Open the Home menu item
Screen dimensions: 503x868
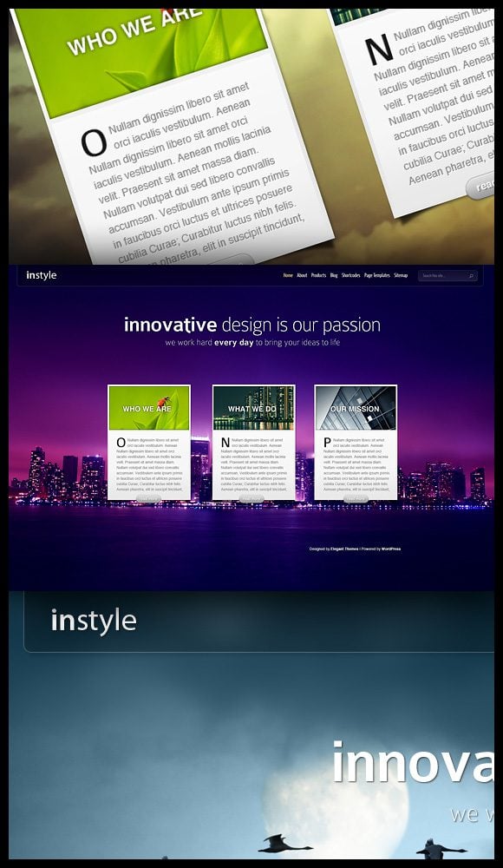coord(288,275)
